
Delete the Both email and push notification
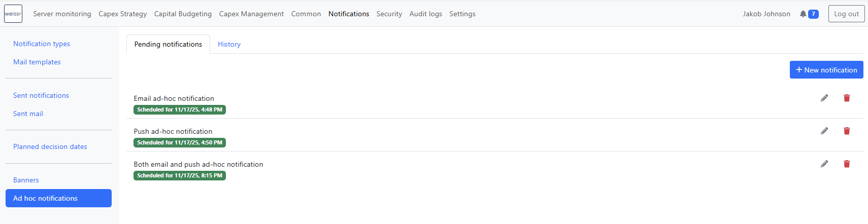pos(847,164)
